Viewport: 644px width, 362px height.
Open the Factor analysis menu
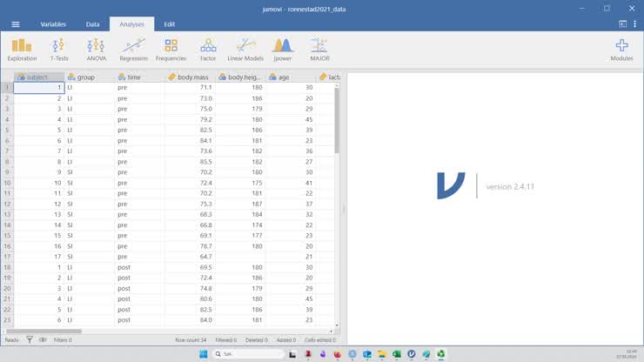208,50
